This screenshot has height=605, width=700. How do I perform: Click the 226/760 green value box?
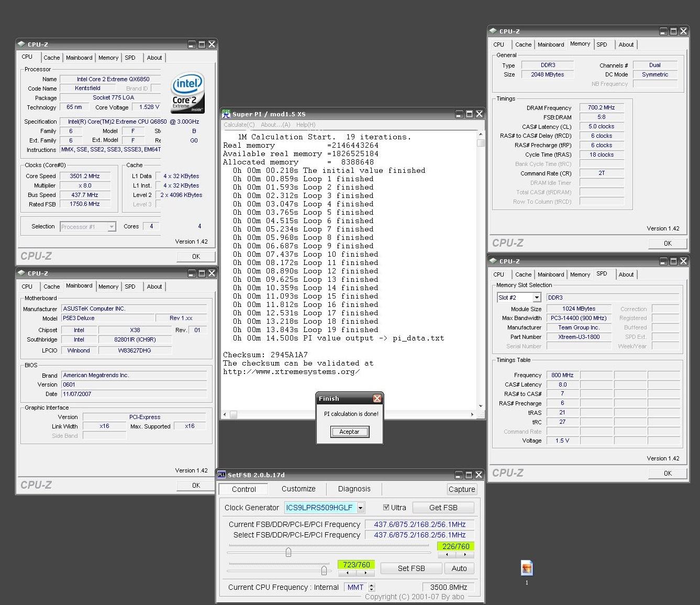pos(456,546)
